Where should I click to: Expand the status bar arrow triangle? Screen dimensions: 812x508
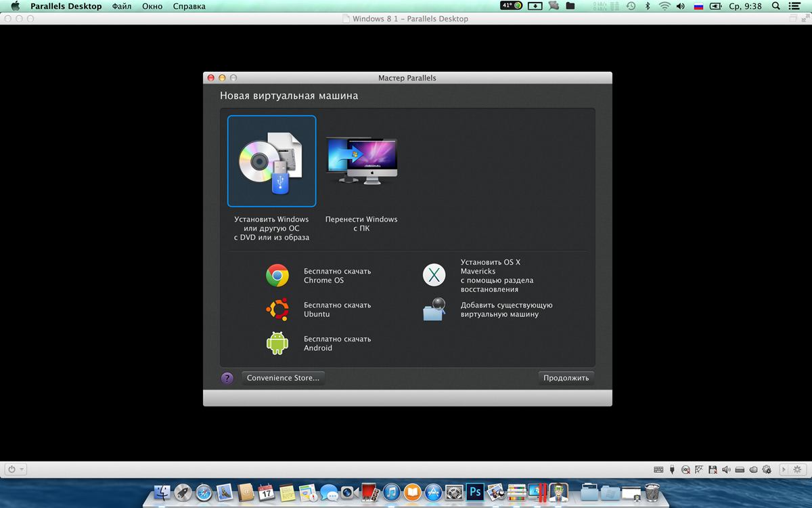click(x=784, y=469)
